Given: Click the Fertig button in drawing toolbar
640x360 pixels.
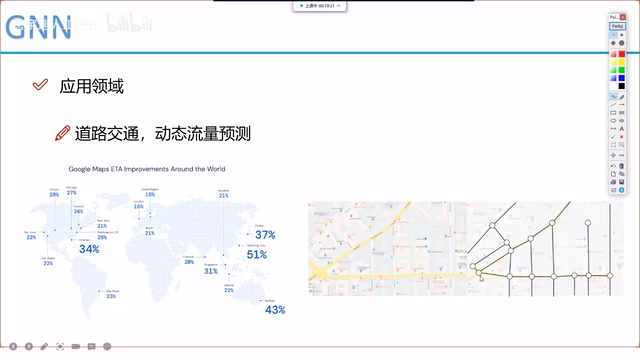Looking at the screenshot, I should 617,26.
